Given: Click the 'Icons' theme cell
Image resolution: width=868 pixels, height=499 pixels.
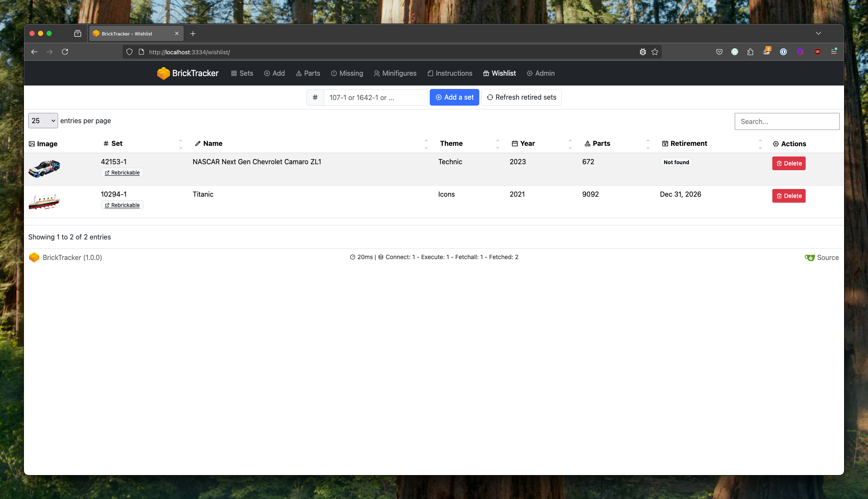Looking at the screenshot, I should [446, 194].
